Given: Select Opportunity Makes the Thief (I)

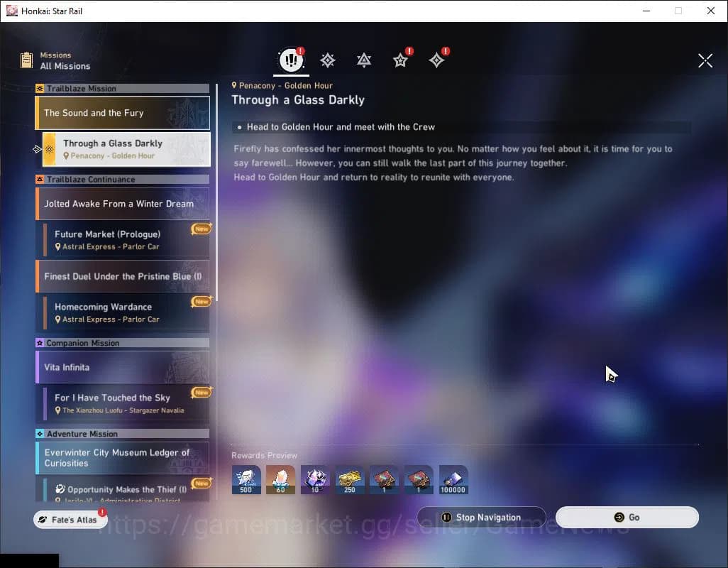Looking at the screenshot, I should coord(126,489).
